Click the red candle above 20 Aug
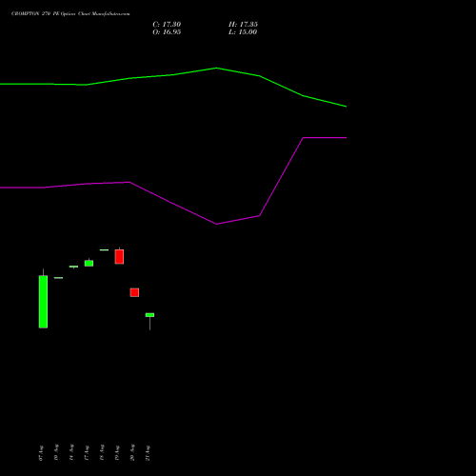The image size is (476, 476). pos(134,292)
